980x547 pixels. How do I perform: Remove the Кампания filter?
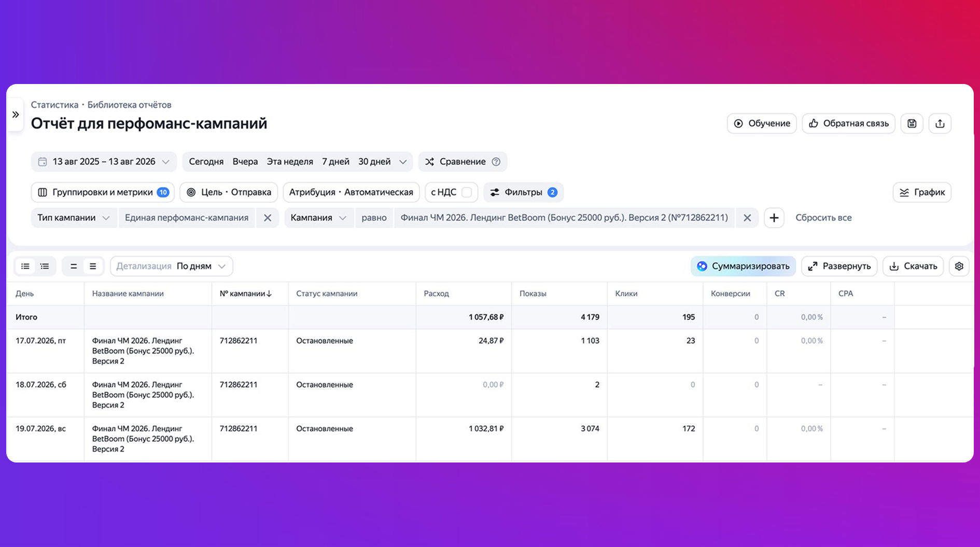(x=747, y=218)
